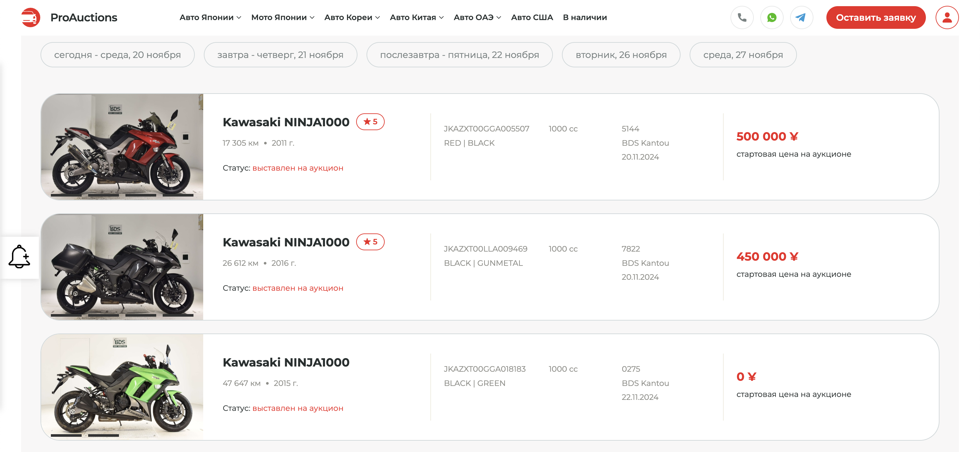
Task: Expand the Авто Японии dropdown menu
Action: click(x=210, y=17)
